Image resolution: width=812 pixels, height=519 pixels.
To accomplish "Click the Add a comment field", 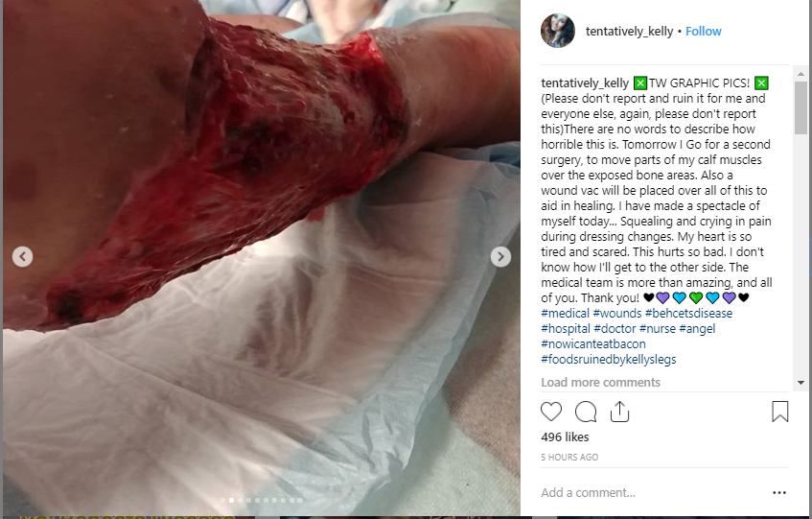I will click(653, 492).
